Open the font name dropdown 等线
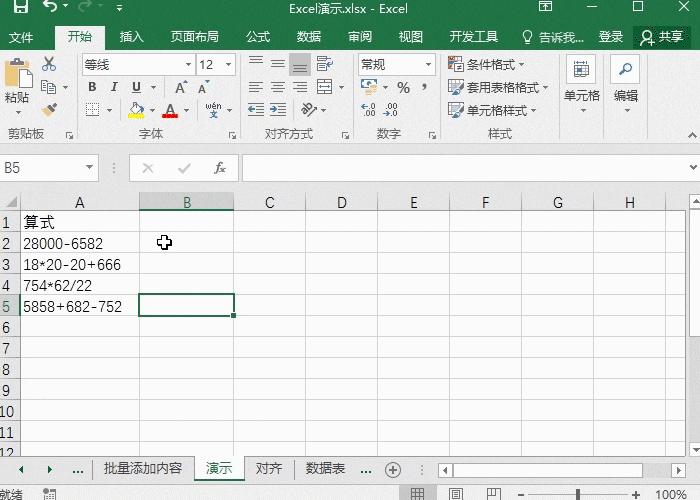700x500 pixels. coord(188,65)
